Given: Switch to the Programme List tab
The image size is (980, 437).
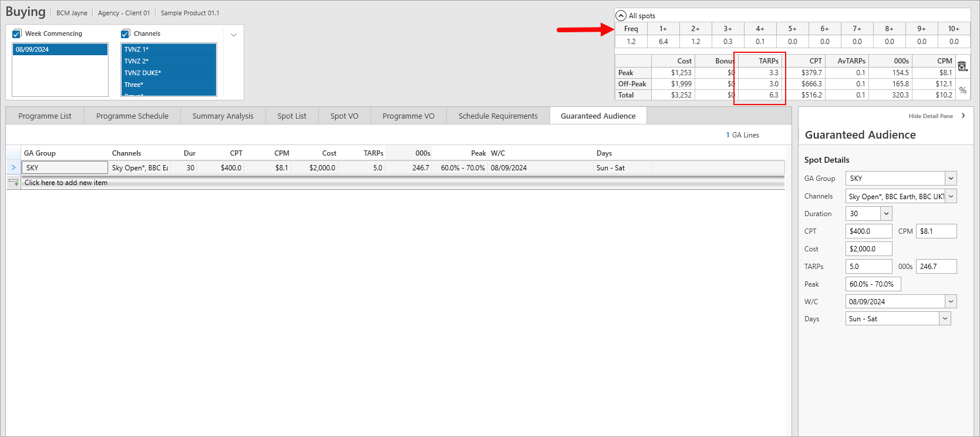Looking at the screenshot, I should click(x=45, y=116).
